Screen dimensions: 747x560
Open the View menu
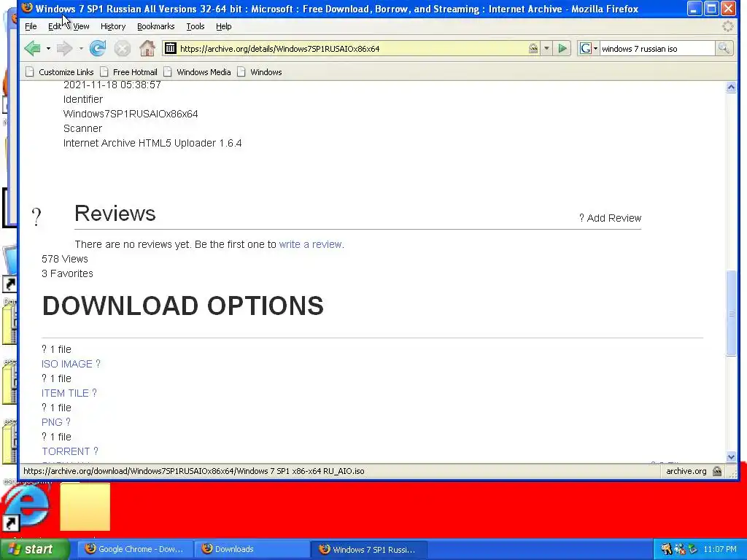coord(81,26)
